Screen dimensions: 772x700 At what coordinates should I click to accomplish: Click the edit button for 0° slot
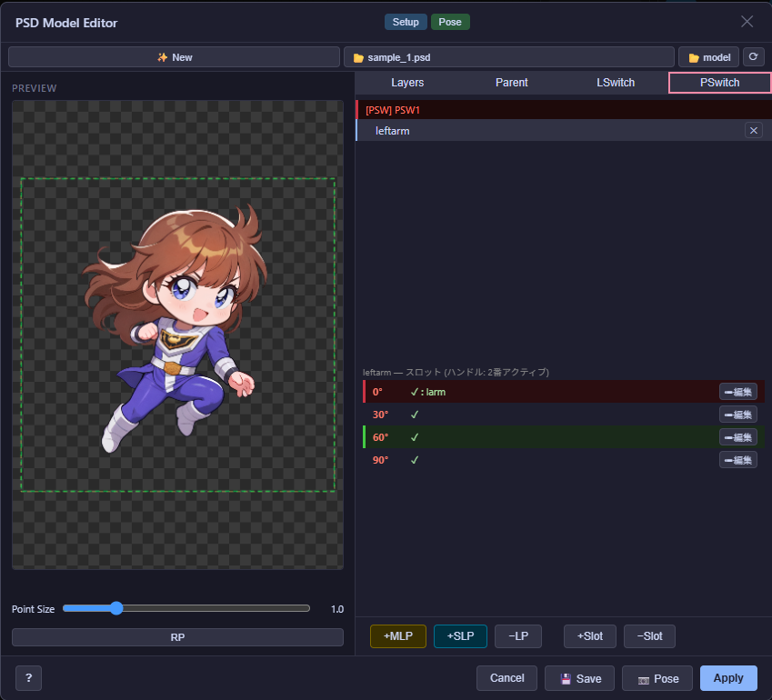[x=738, y=392]
